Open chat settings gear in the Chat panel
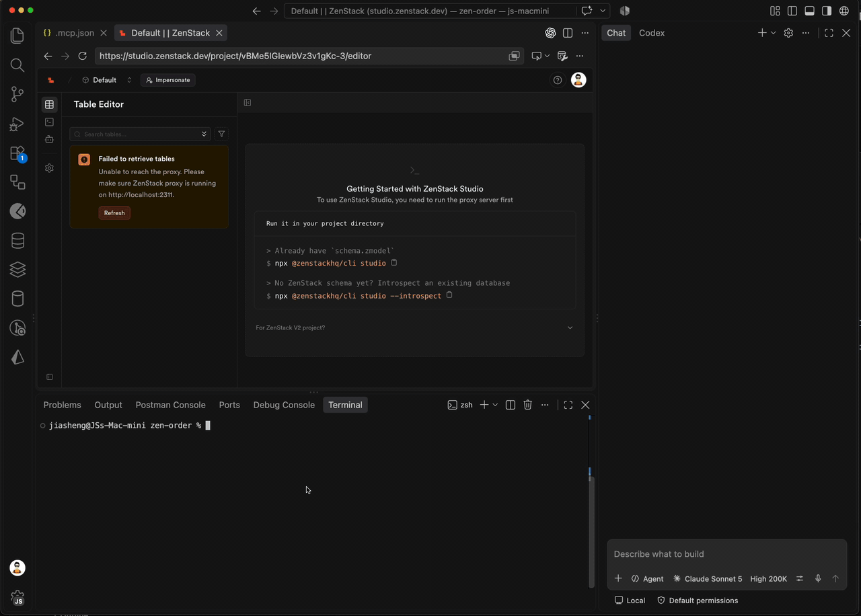Screen dimensions: 861x616 (x=788, y=33)
